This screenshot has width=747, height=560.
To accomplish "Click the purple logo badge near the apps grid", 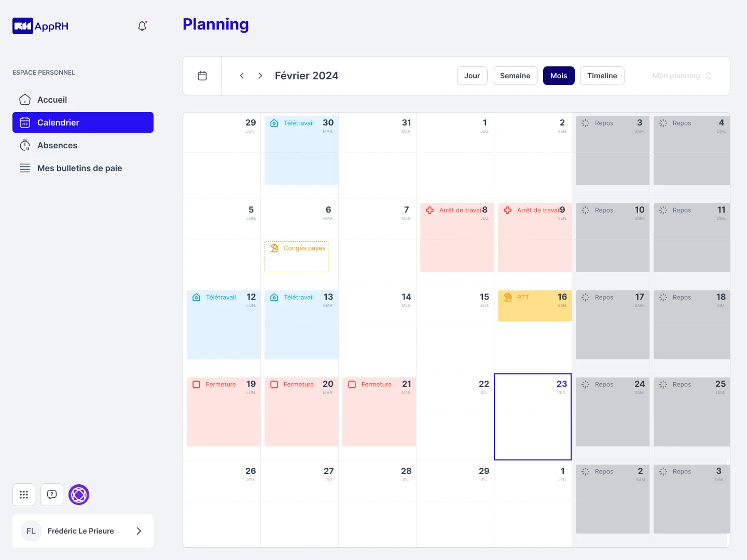I will tap(78, 495).
